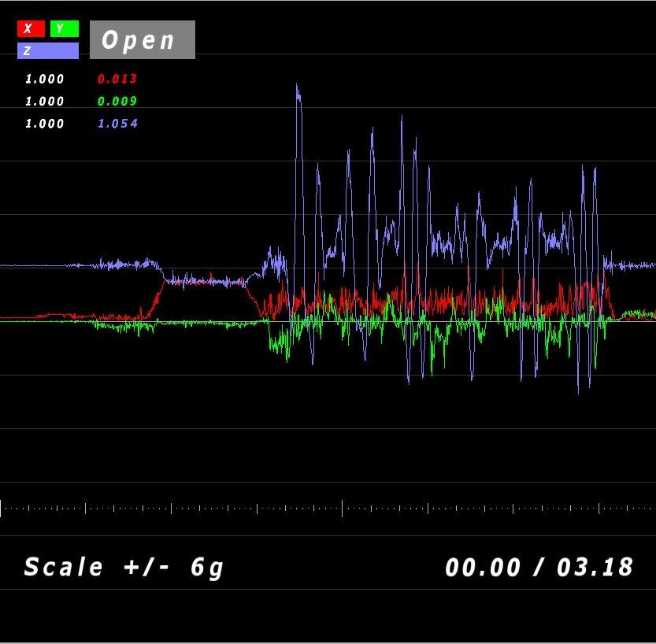Click the 03.18 total duration value

click(x=595, y=567)
